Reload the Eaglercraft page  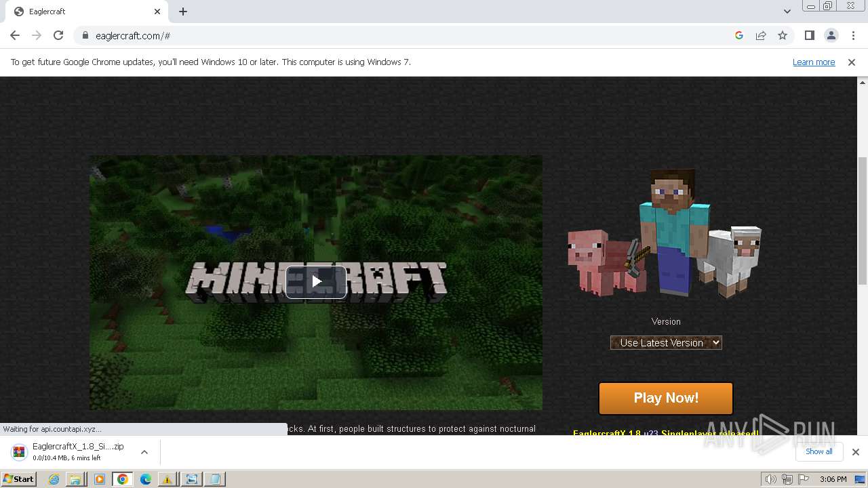pyautogui.click(x=58, y=35)
